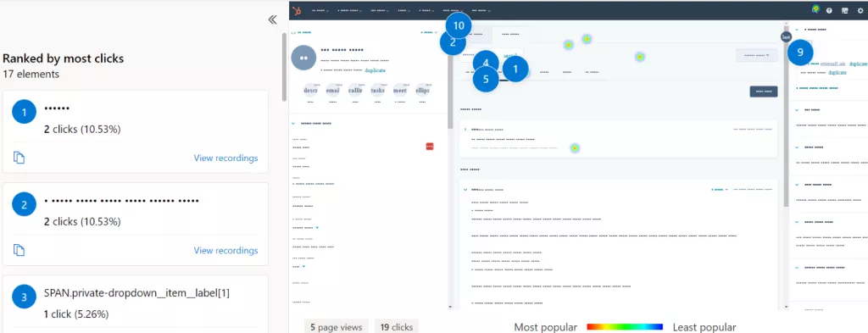View recordings for ranked element 1

tap(225, 158)
